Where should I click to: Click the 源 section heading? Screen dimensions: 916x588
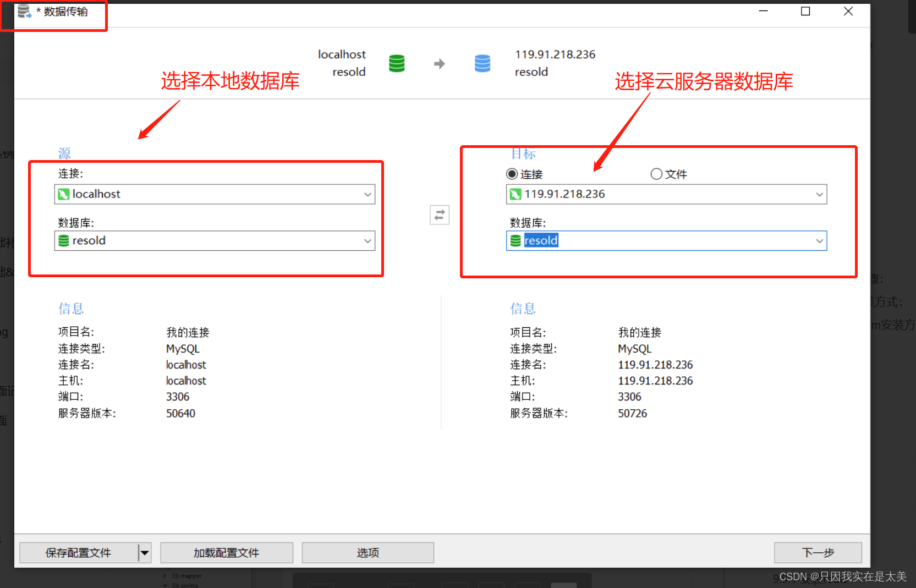[64, 153]
